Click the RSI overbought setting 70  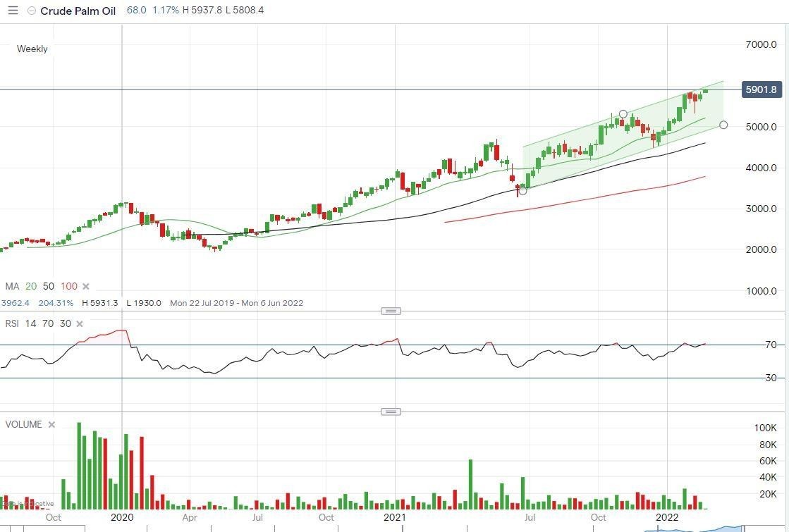click(48, 323)
